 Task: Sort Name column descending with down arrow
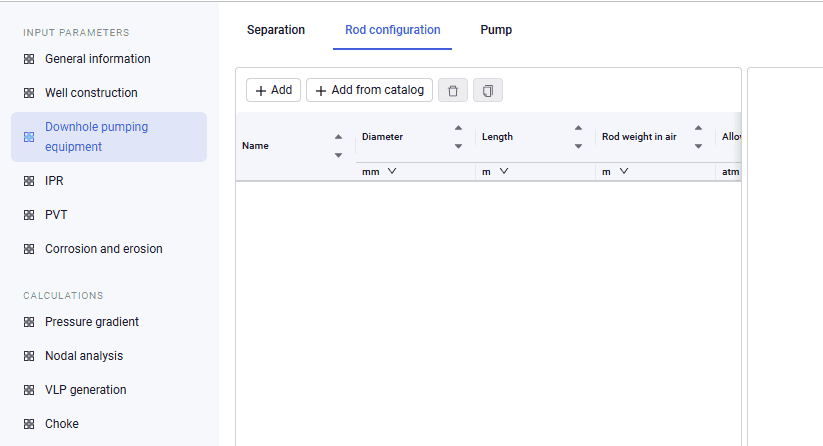click(339, 155)
